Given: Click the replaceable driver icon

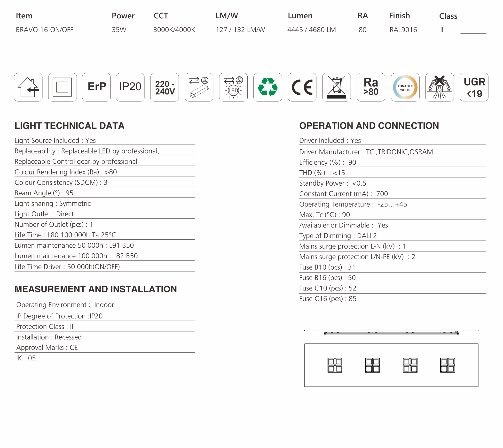Looking at the screenshot, I should pyautogui.click(x=199, y=87).
